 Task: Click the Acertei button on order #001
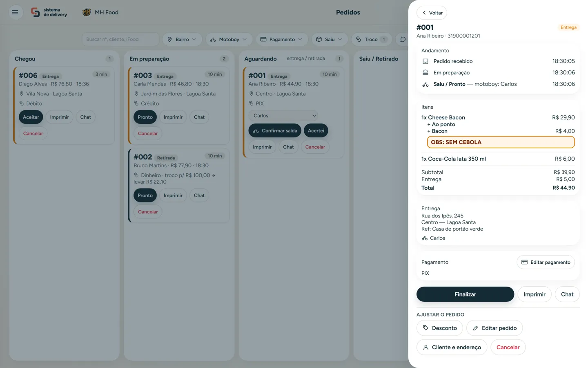(316, 130)
